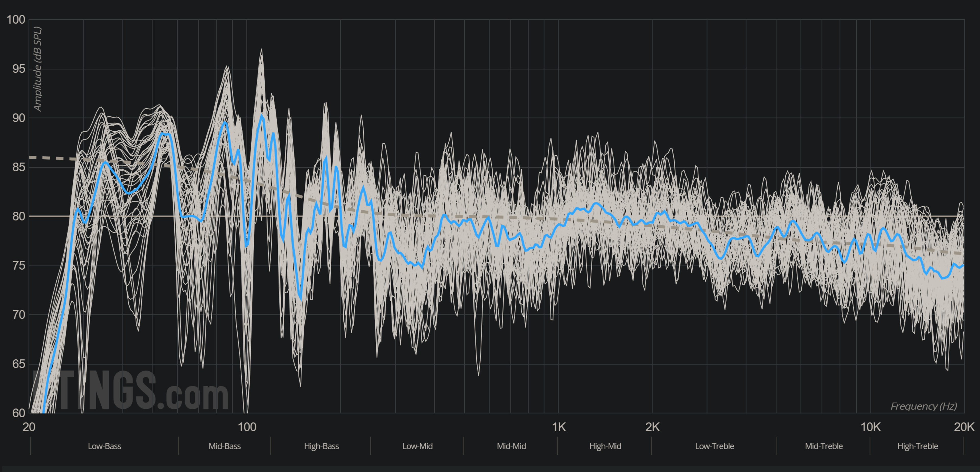Click the High-Treble band label
980x472 pixels.
917,446
